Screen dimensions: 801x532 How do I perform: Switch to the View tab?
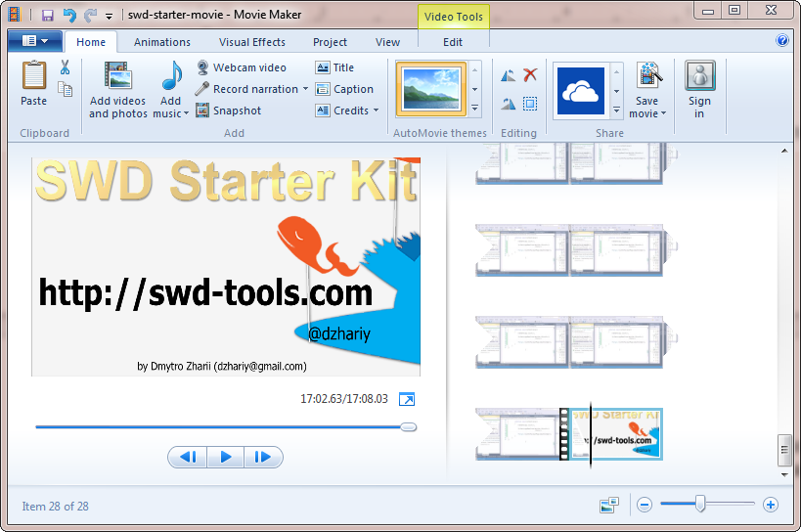(387, 42)
